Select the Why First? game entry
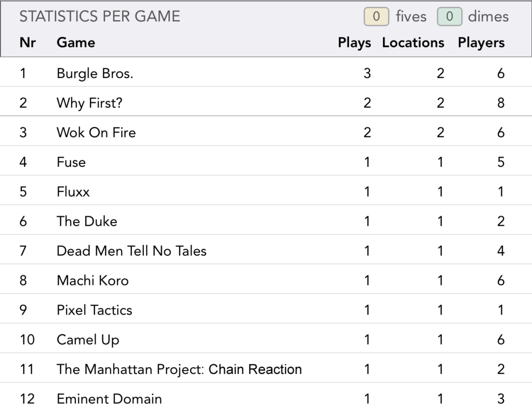This screenshot has height=416, width=532. click(89, 103)
